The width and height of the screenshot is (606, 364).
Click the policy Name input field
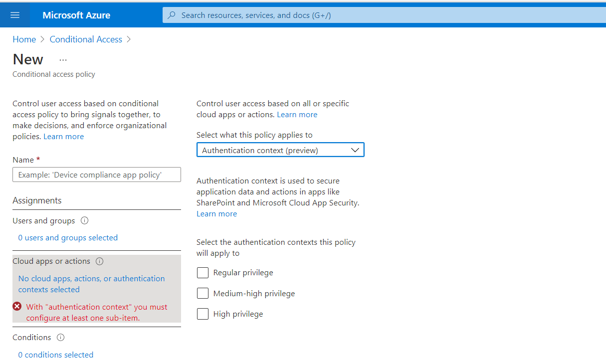click(96, 175)
